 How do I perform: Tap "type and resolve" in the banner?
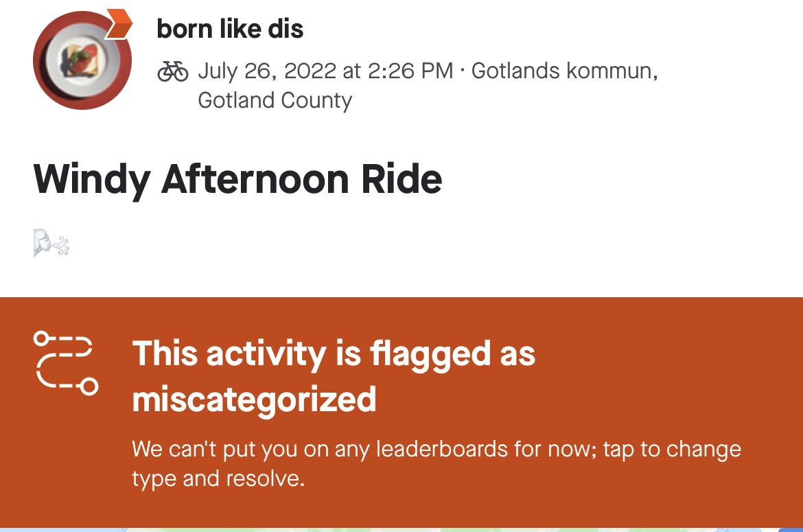point(218,478)
